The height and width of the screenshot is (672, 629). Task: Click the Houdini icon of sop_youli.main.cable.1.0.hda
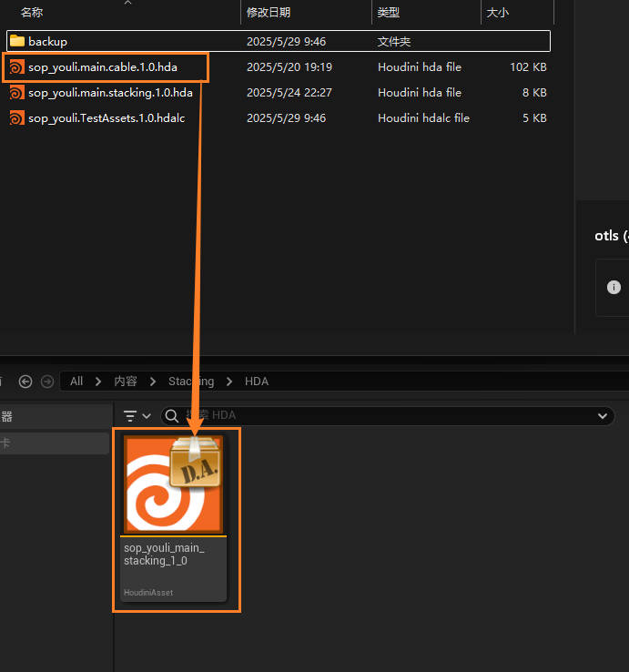16,67
